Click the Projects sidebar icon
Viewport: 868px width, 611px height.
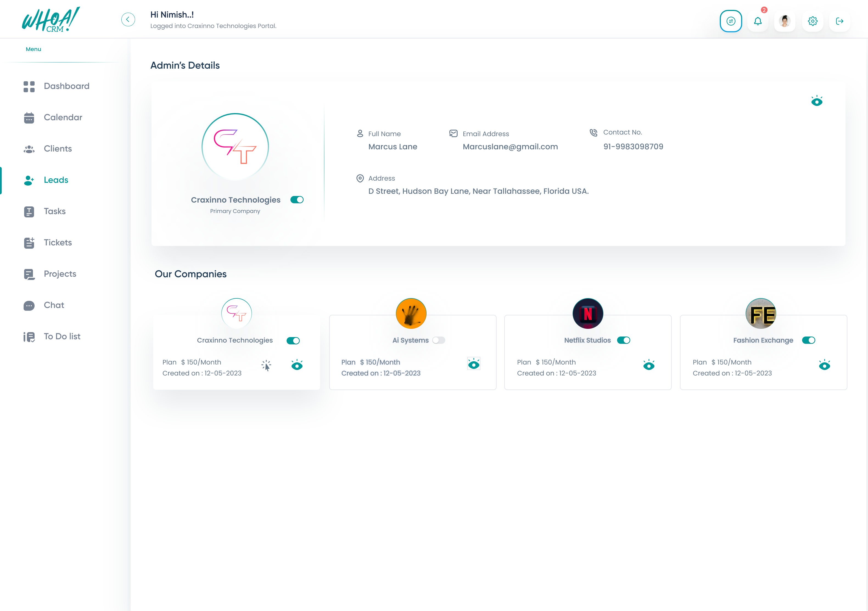point(29,274)
